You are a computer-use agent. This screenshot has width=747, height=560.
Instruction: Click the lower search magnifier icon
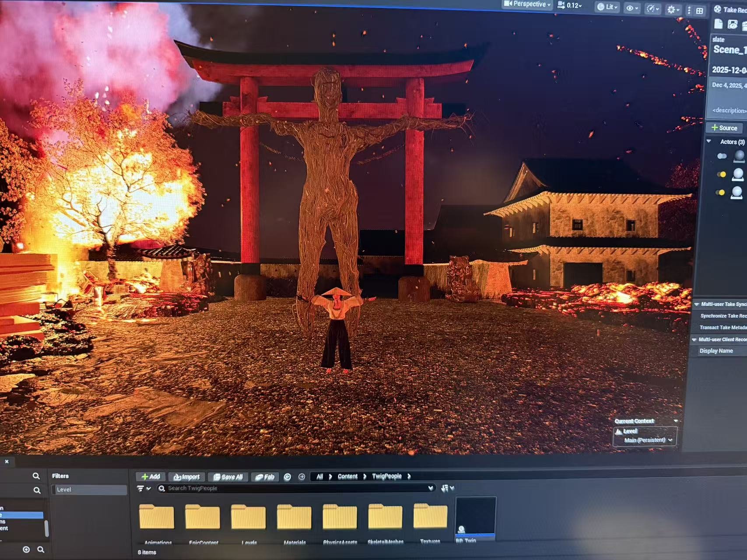click(x=37, y=490)
